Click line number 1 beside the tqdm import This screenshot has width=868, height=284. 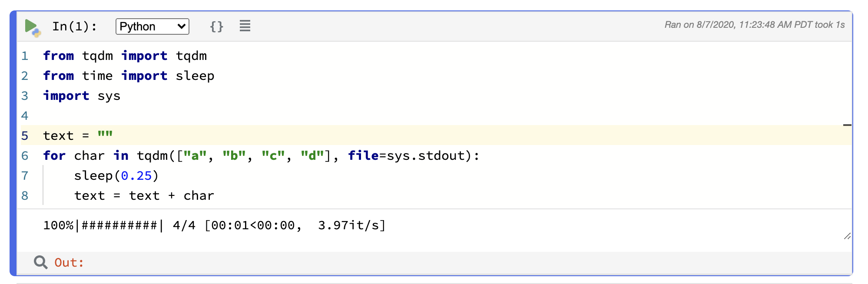[x=24, y=56]
